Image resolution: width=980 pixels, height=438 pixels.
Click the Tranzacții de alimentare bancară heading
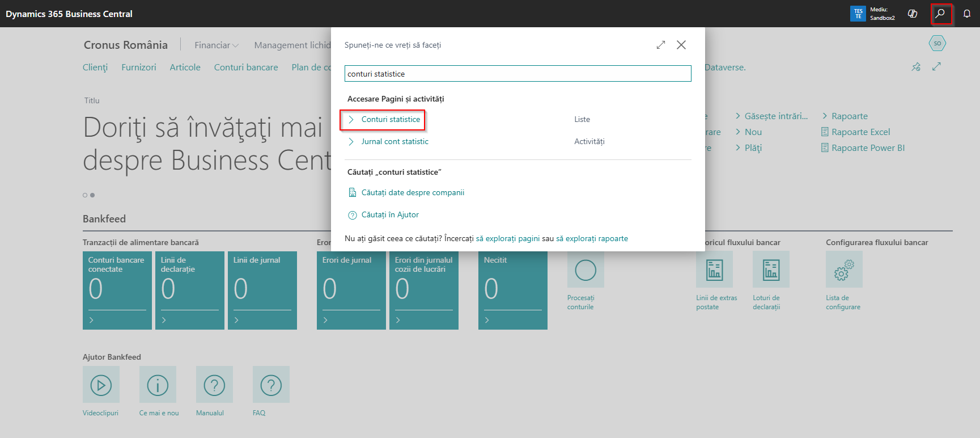coord(141,242)
